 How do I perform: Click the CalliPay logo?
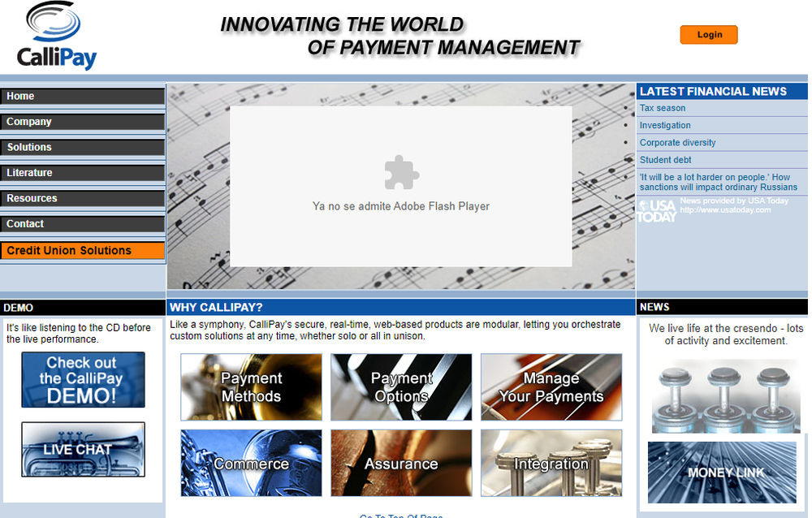point(57,36)
